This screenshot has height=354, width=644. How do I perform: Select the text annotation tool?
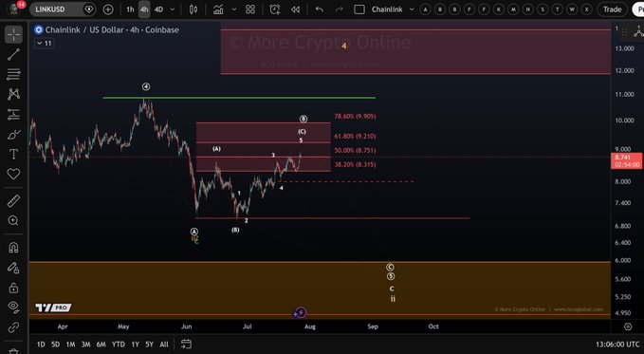pyautogui.click(x=13, y=154)
